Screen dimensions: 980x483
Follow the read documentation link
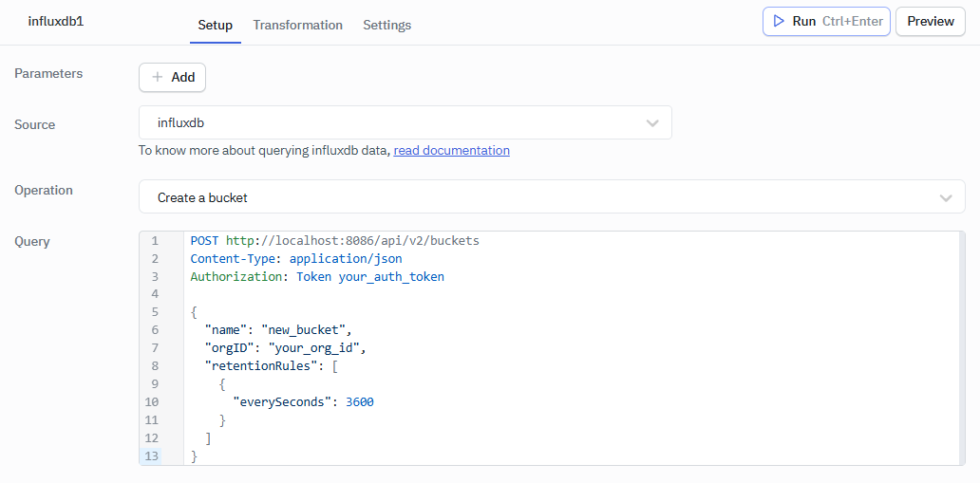[451, 150]
